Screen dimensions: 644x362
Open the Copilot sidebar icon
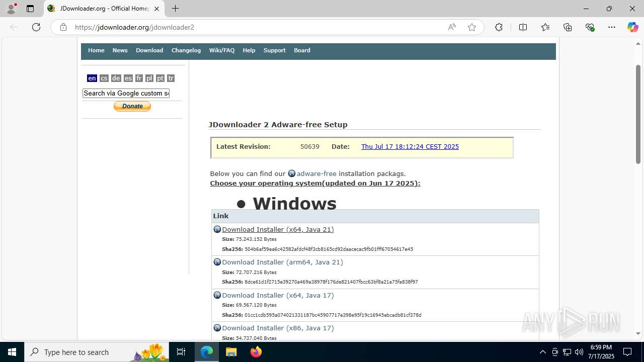pos(632,27)
